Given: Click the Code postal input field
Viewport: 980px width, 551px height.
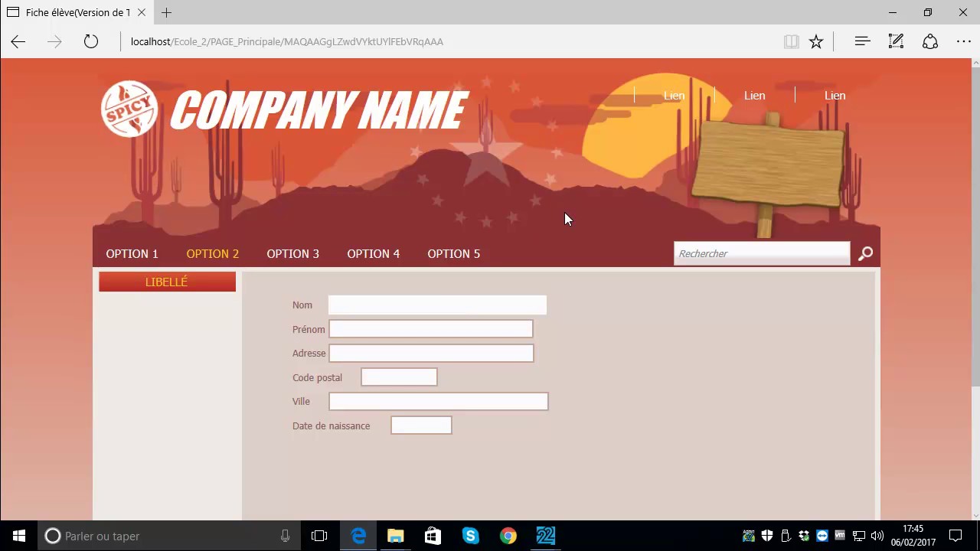Looking at the screenshot, I should (x=399, y=377).
